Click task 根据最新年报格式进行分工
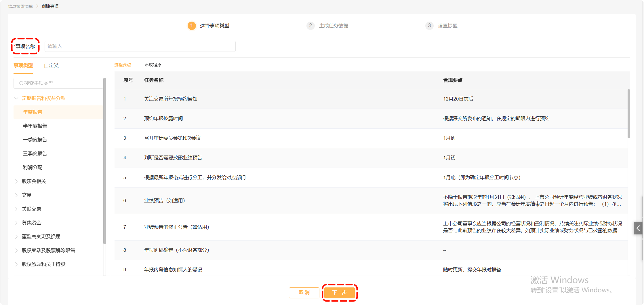 point(195,178)
